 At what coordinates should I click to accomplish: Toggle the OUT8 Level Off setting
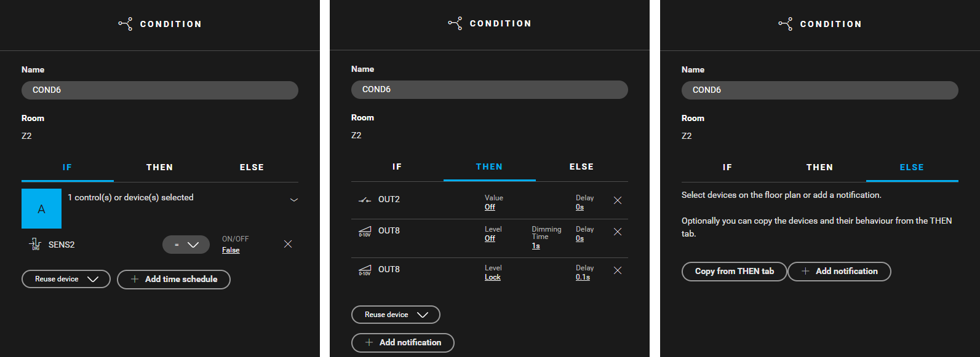click(x=490, y=238)
